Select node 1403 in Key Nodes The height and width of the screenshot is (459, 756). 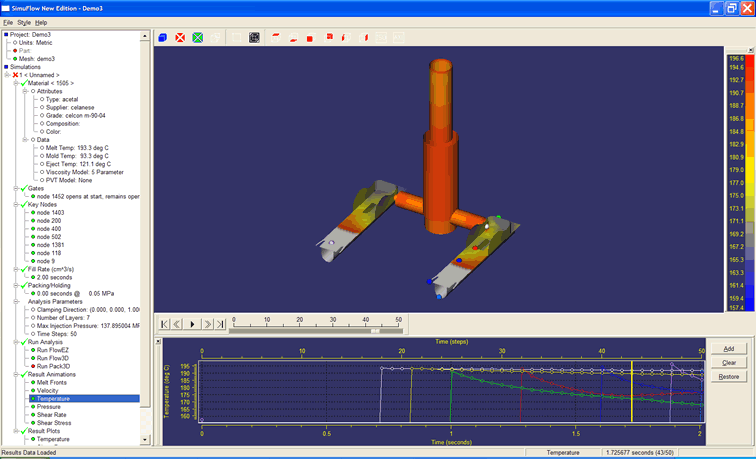coord(50,212)
